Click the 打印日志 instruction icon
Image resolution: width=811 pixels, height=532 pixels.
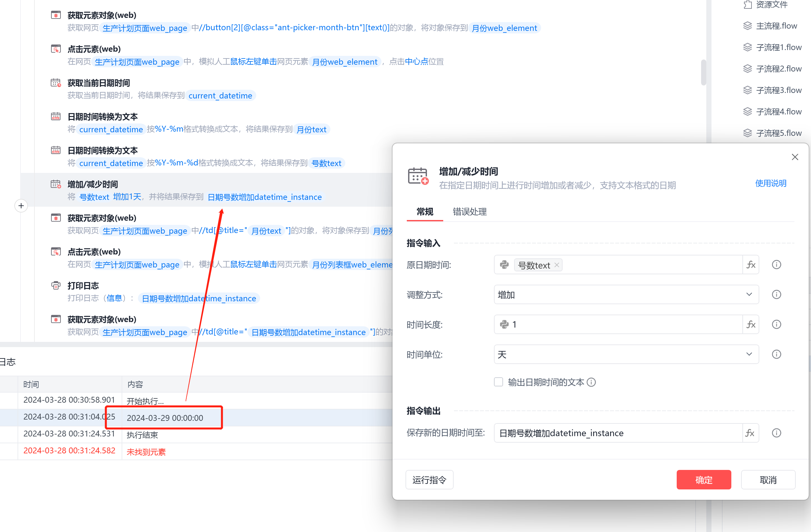[56, 285]
